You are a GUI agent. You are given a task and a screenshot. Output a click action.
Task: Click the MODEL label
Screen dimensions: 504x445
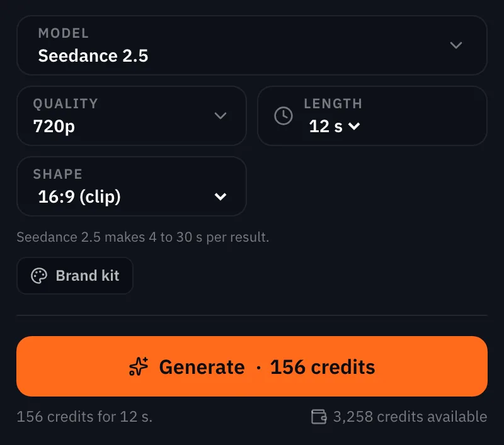pyautogui.click(x=64, y=33)
